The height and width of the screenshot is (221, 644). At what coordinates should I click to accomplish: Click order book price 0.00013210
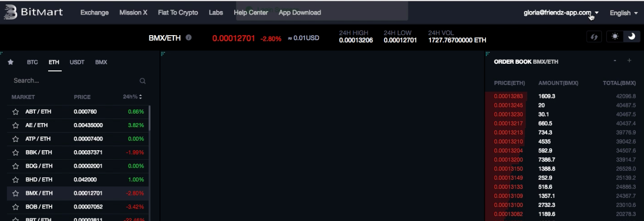click(x=509, y=142)
